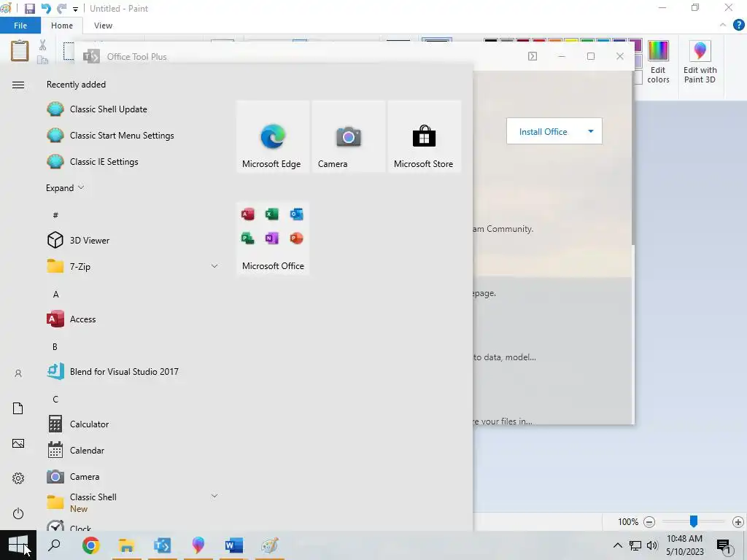
Task: Click Save icon in Paint quick access toolbar
Action: click(x=29, y=9)
